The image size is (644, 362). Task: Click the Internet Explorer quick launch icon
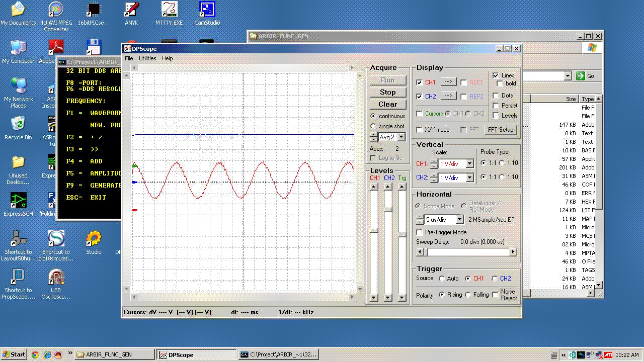coord(46,354)
